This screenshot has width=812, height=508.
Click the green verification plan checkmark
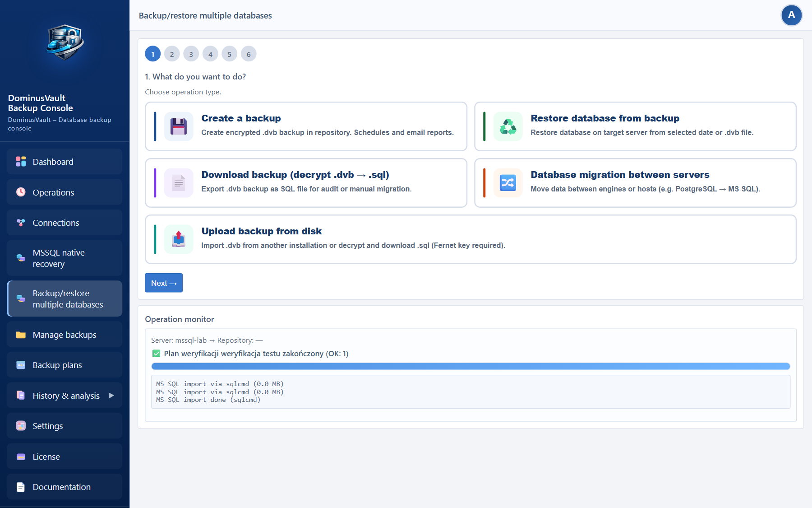click(x=156, y=354)
